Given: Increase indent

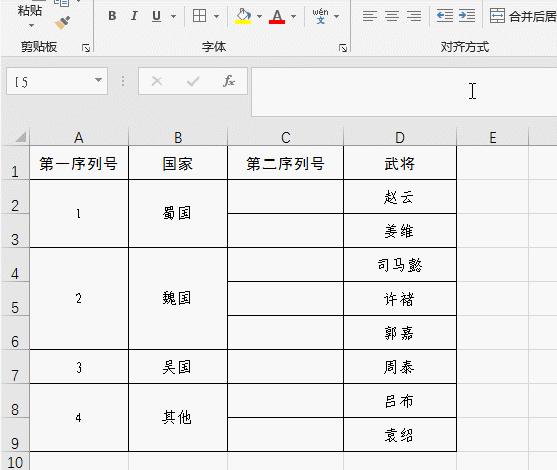Looking at the screenshot, I should pyautogui.click(x=467, y=16).
